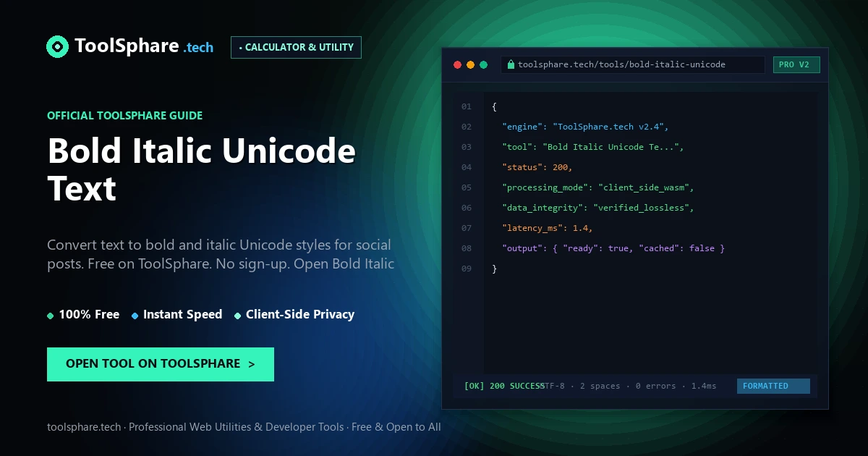Viewport: 868px width, 456px height.
Task: Click the Convert text to bold description paragraph
Action: tap(221, 254)
